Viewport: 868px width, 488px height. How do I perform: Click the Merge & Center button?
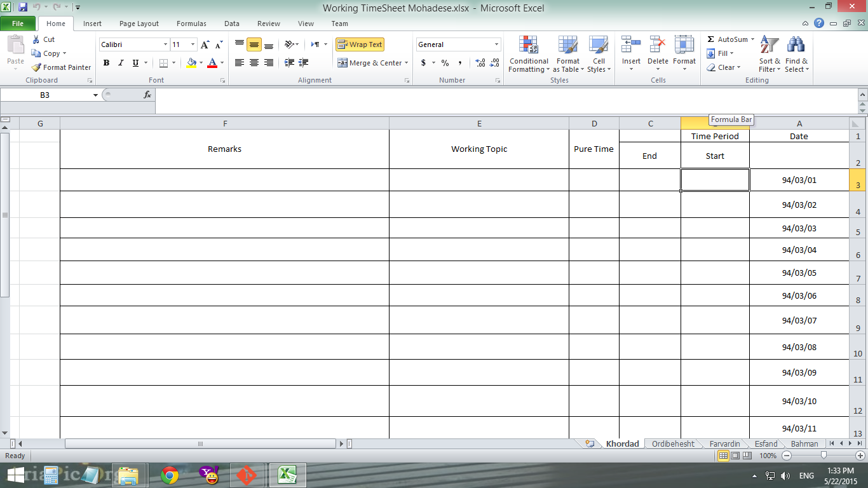point(372,63)
